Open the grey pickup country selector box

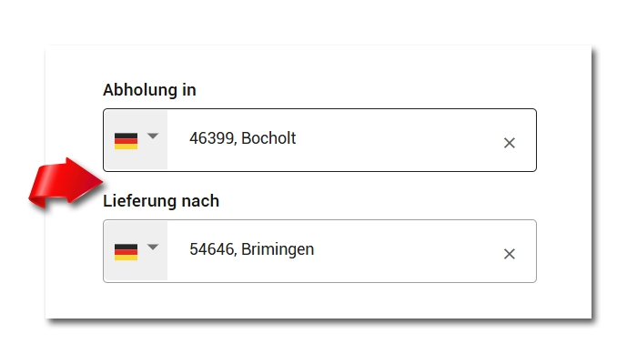coord(136,140)
